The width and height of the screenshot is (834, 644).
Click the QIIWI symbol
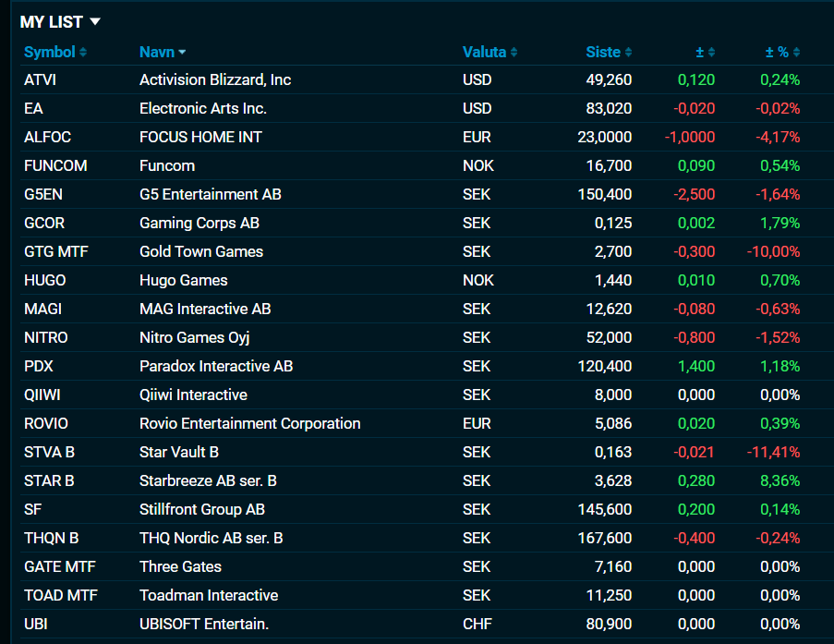(x=42, y=395)
